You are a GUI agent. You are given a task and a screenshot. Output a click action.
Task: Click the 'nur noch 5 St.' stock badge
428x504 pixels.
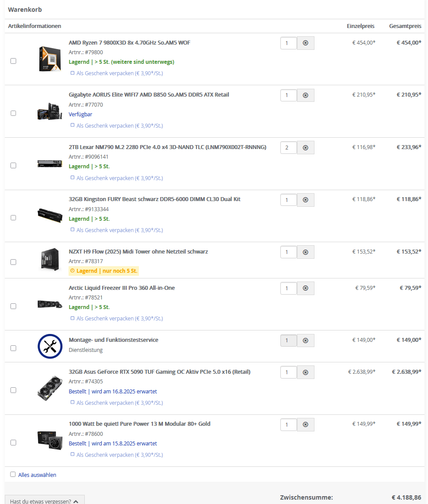(x=104, y=271)
